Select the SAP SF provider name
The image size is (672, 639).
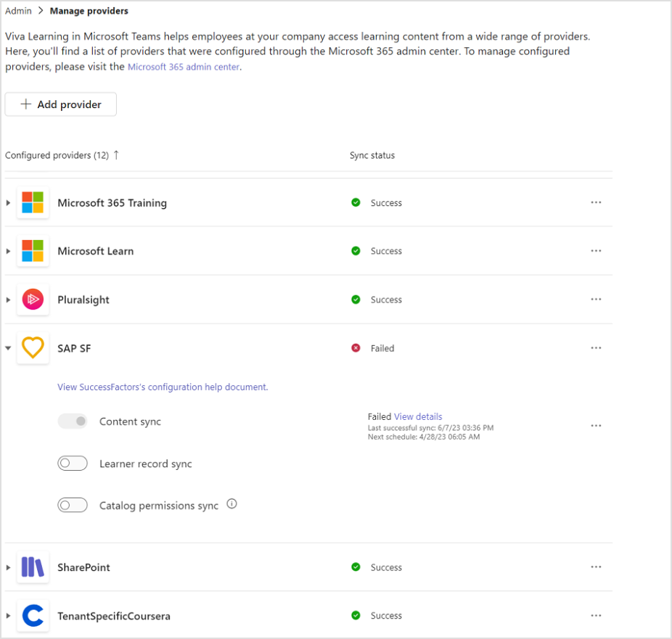[74, 348]
